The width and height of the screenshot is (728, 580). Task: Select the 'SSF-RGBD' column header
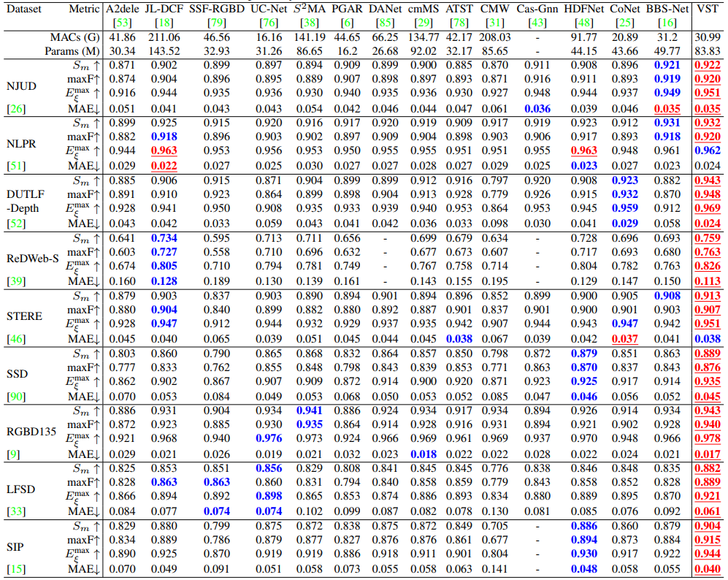point(216,9)
